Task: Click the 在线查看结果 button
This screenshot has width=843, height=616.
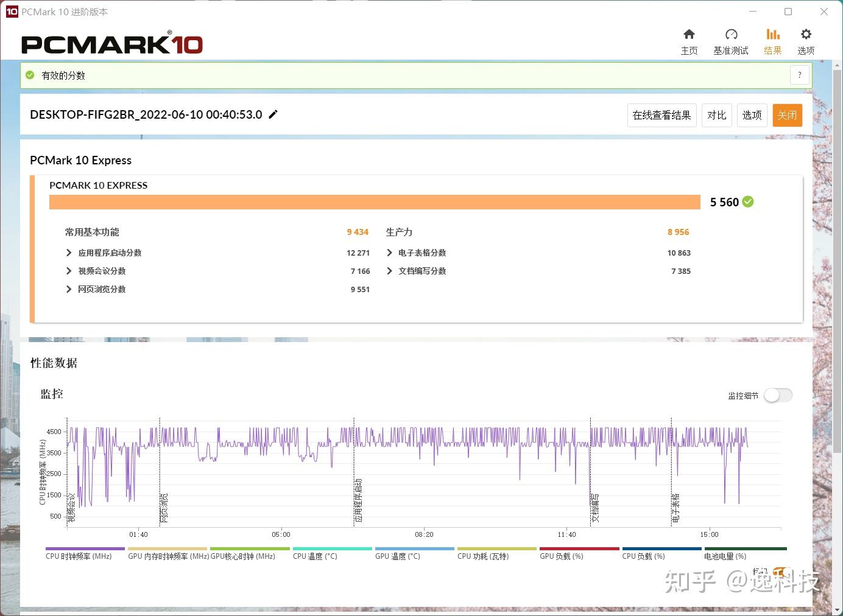Action: [661, 115]
